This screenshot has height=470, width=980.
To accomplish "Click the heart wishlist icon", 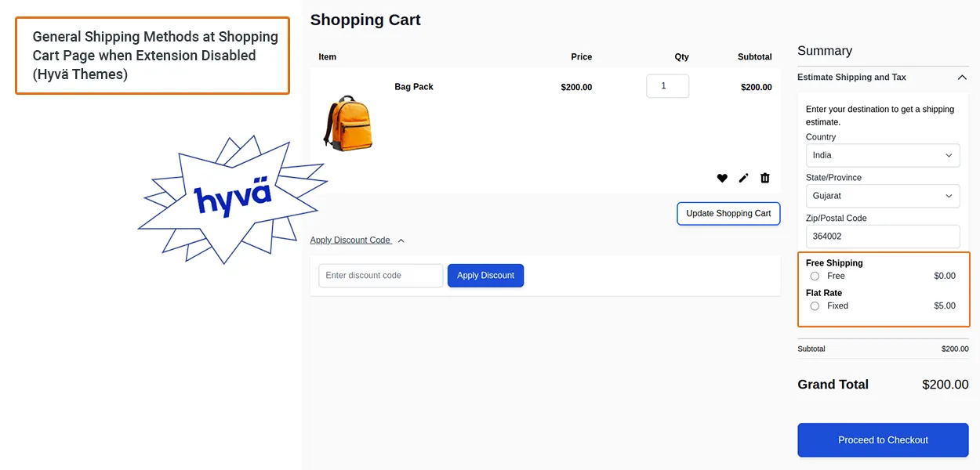I will (722, 179).
